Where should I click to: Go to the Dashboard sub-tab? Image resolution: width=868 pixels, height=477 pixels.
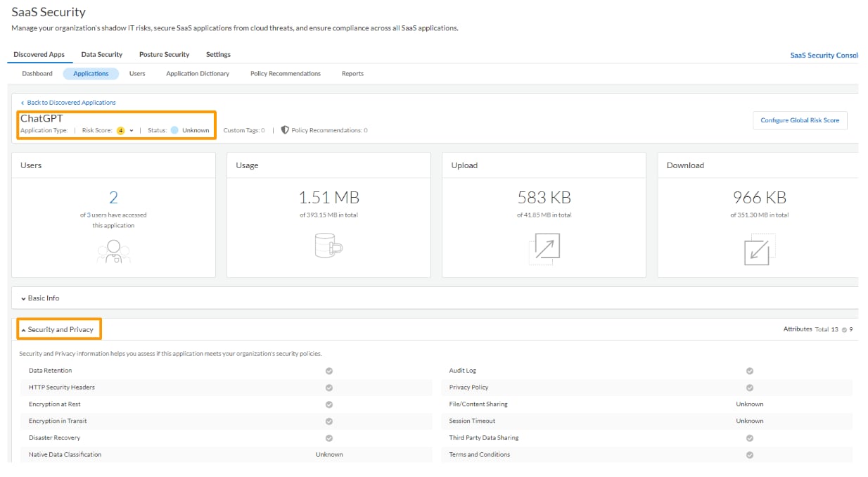tap(37, 73)
